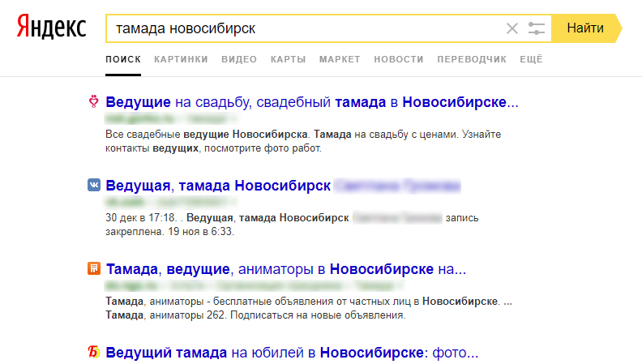The image size is (642, 364).
Task: Click the blurred green URL under first result
Action: [x=171, y=119]
